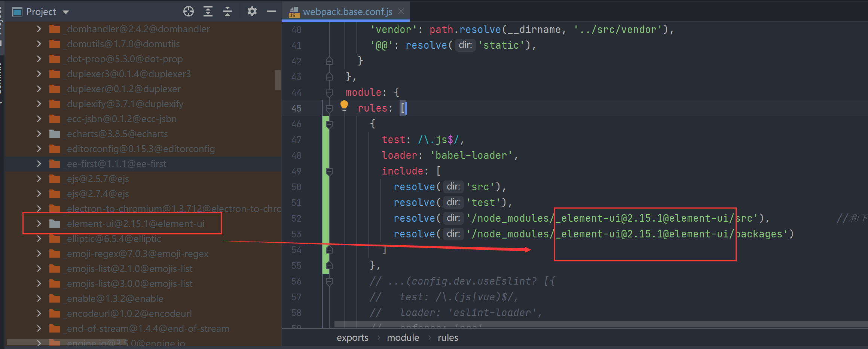
Task: Click rules in the breadcrumb bar
Action: (x=447, y=337)
